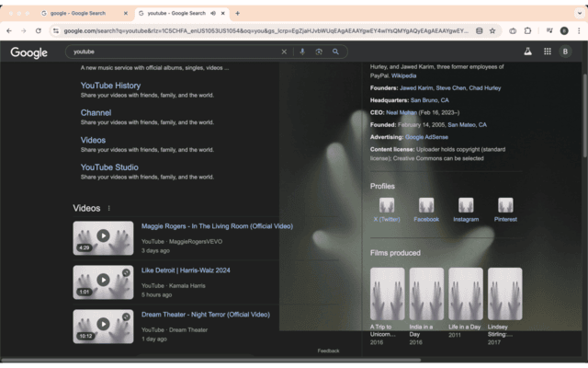Open the YouTube Studio link

[x=109, y=167]
